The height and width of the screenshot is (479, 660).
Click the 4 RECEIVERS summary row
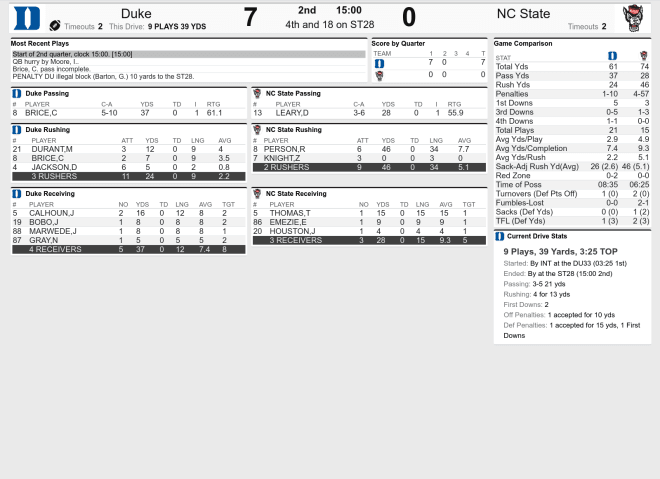(129, 250)
